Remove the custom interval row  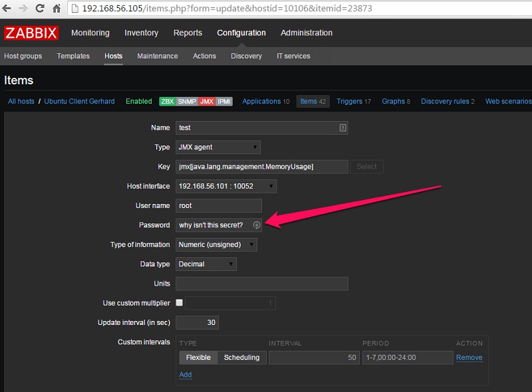click(469, 357)
